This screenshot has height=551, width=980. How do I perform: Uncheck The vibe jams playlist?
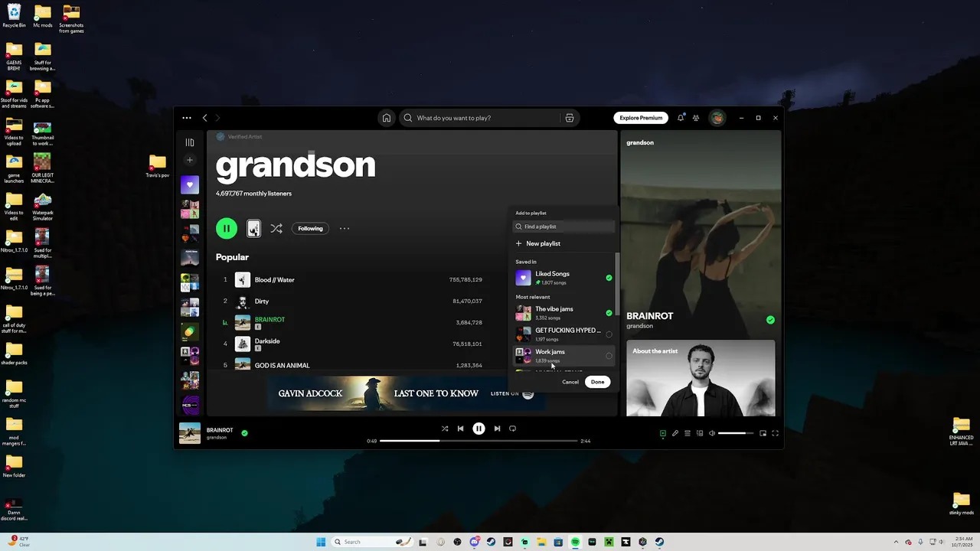pyautogui.click(x=609, y=313)
